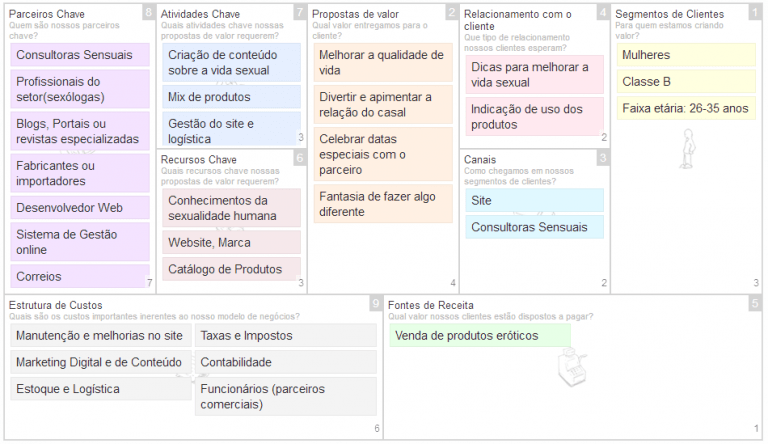Select the Mulheres yellow sticky note
Image resolution: width=768 pixels, height=444 pixels.
tap(686, 55)
